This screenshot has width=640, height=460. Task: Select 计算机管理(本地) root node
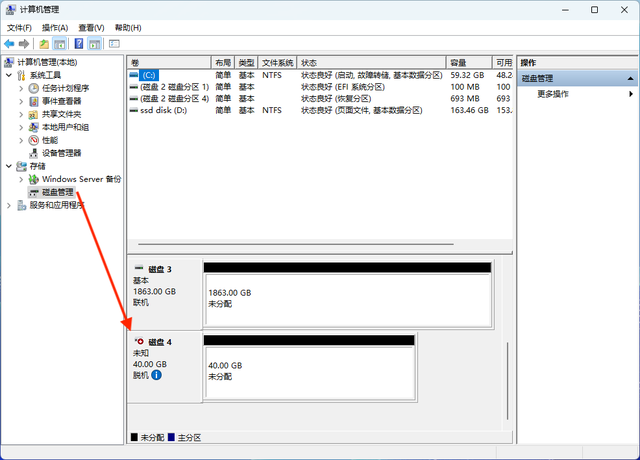(x=47, y=62)
